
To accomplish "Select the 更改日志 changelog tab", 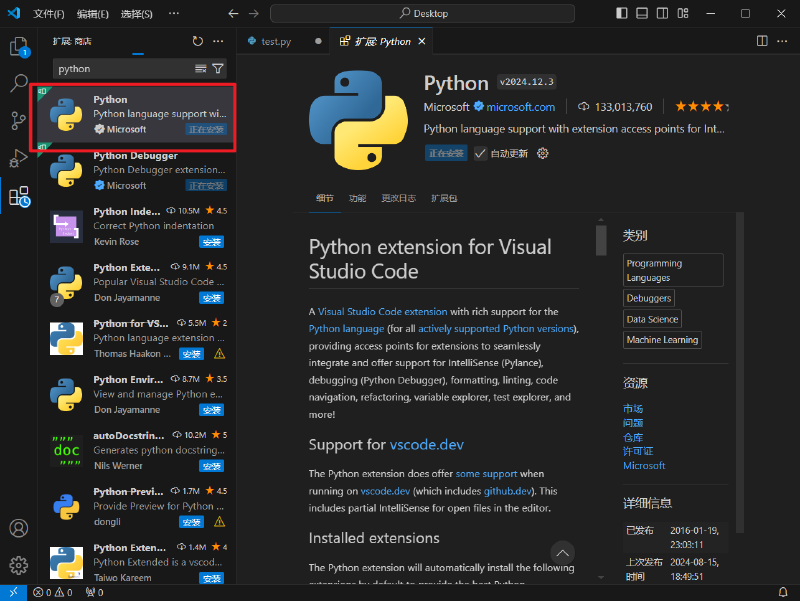I will point(398,198).
